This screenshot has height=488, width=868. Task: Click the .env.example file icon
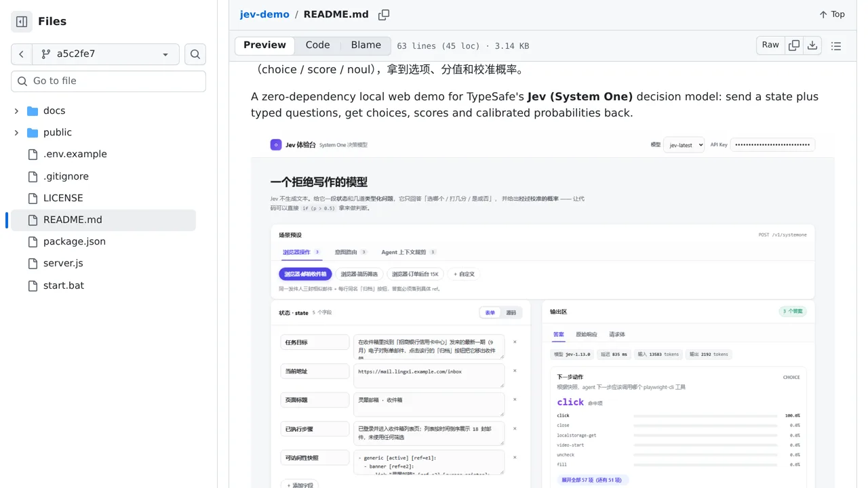(x=33, y=155)
